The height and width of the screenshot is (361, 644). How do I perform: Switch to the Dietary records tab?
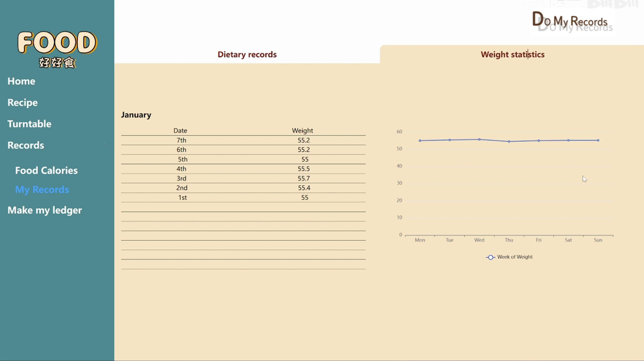click(247, 54)
